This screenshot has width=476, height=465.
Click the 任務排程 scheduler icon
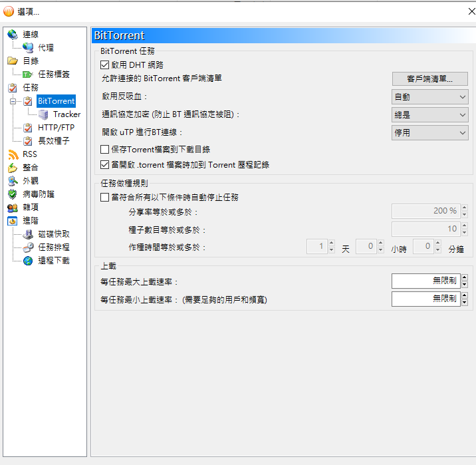(28, 247)
